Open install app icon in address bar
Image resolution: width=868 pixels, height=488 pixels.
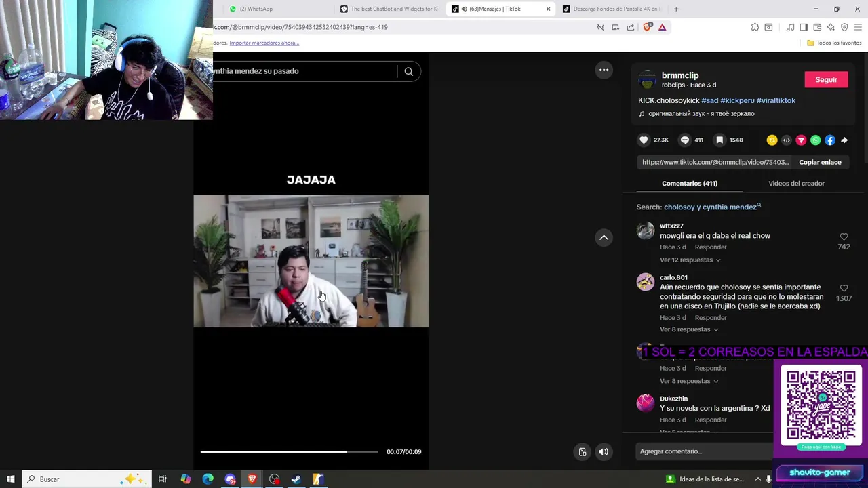click(x=616, y=27)
